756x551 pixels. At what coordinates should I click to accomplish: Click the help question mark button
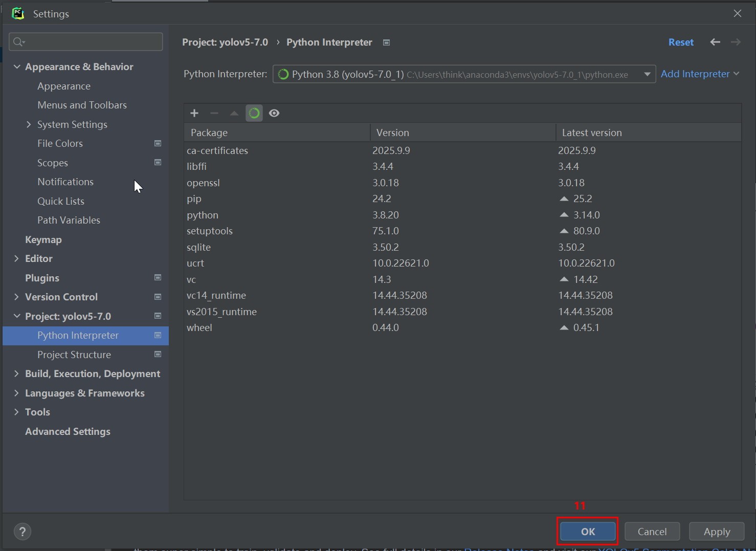pyautogui.click(x=23, y=532)
